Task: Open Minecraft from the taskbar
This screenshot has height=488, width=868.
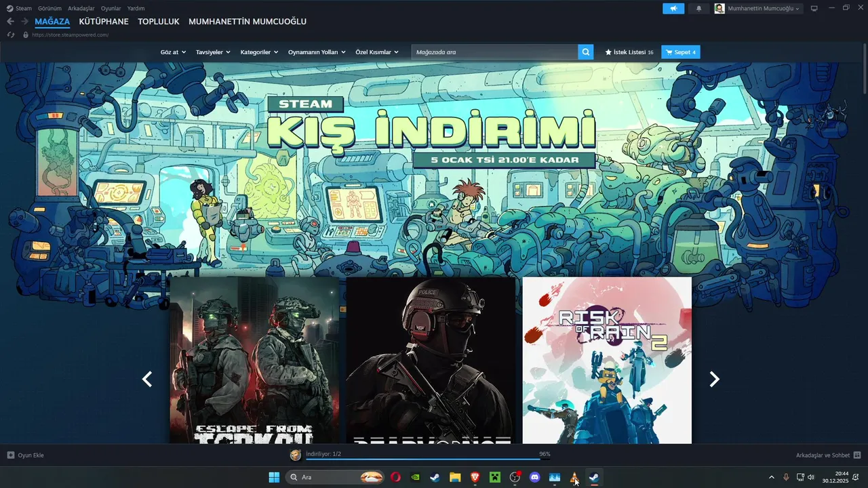Action: pos(494,477)
